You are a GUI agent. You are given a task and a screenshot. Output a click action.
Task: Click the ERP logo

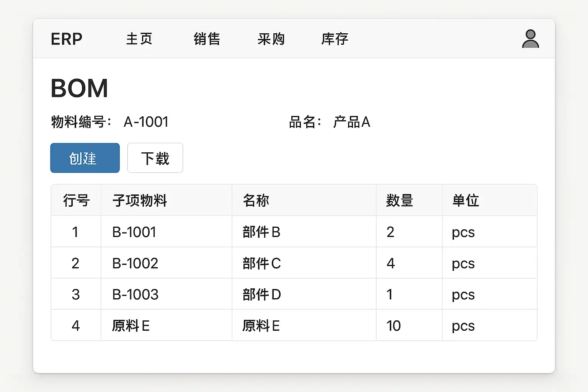coord(67,39)
